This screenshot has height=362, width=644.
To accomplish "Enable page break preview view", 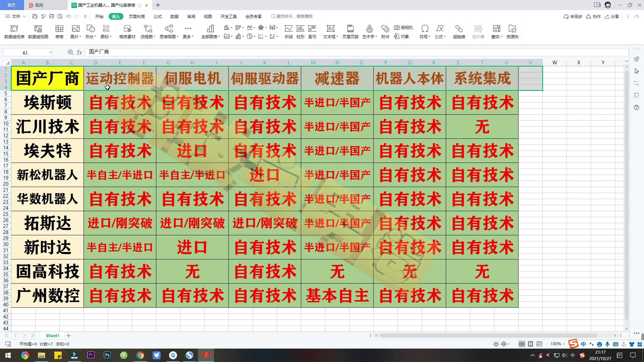I will tap(539, 344).
